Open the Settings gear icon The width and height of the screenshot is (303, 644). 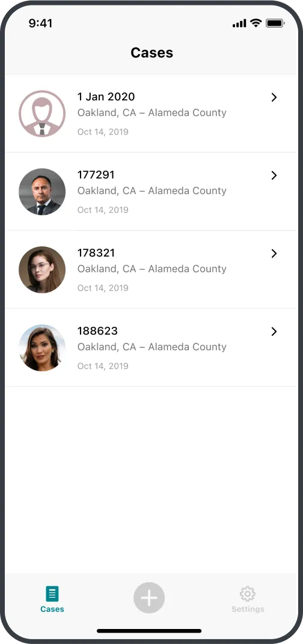point(248,594)
